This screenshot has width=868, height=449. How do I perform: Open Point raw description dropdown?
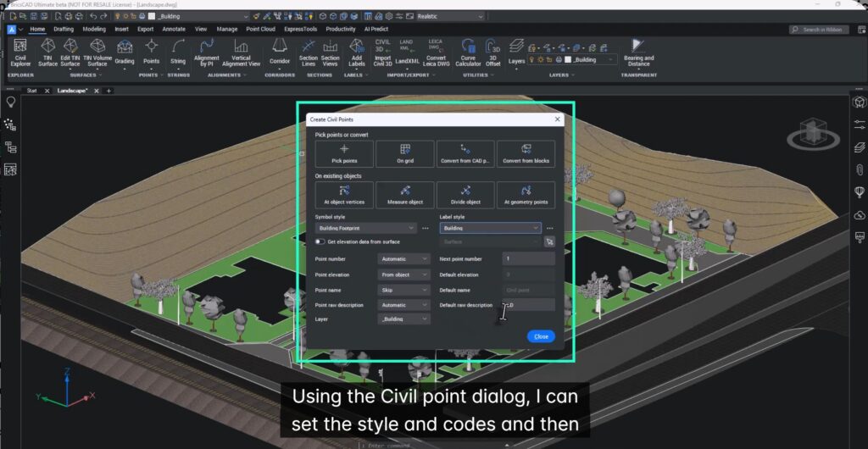404,305
